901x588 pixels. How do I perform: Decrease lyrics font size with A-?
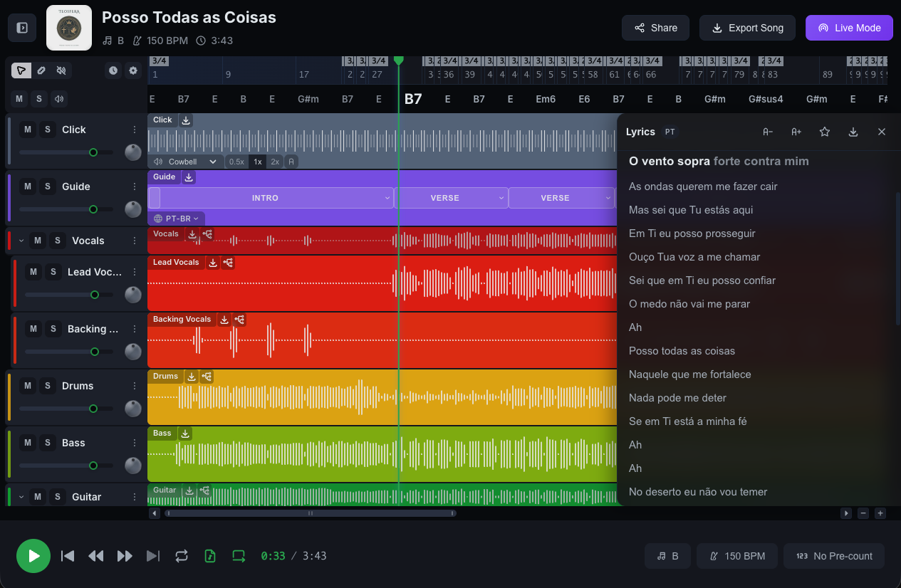click(x=768, y=132)
